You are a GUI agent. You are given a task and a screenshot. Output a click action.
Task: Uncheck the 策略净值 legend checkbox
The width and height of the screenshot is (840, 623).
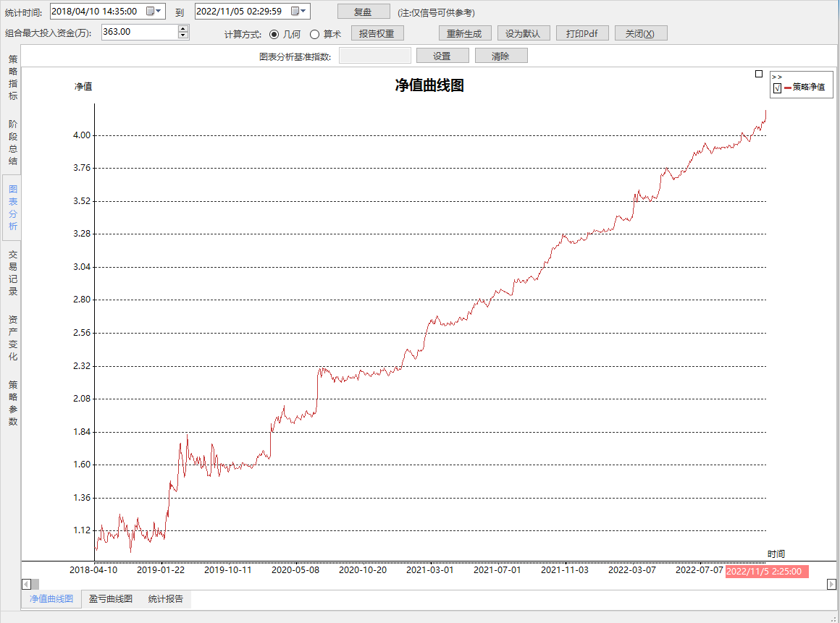(x=777, y=88)
